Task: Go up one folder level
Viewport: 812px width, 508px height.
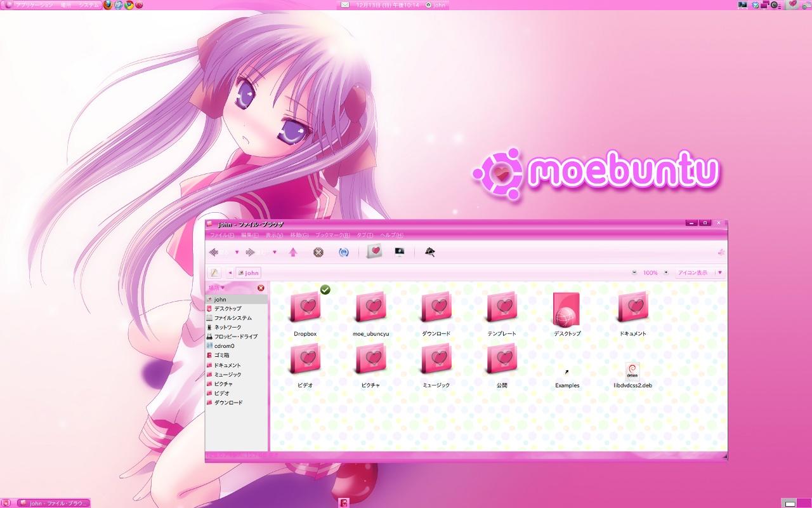Action: pyautogui.click(x=292, y=252)
